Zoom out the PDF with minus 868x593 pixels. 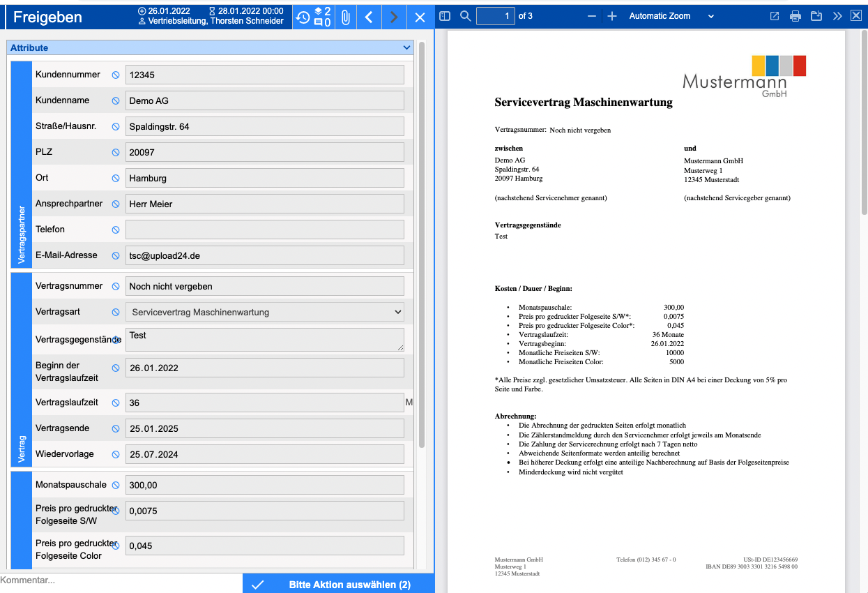click(592, 16)
